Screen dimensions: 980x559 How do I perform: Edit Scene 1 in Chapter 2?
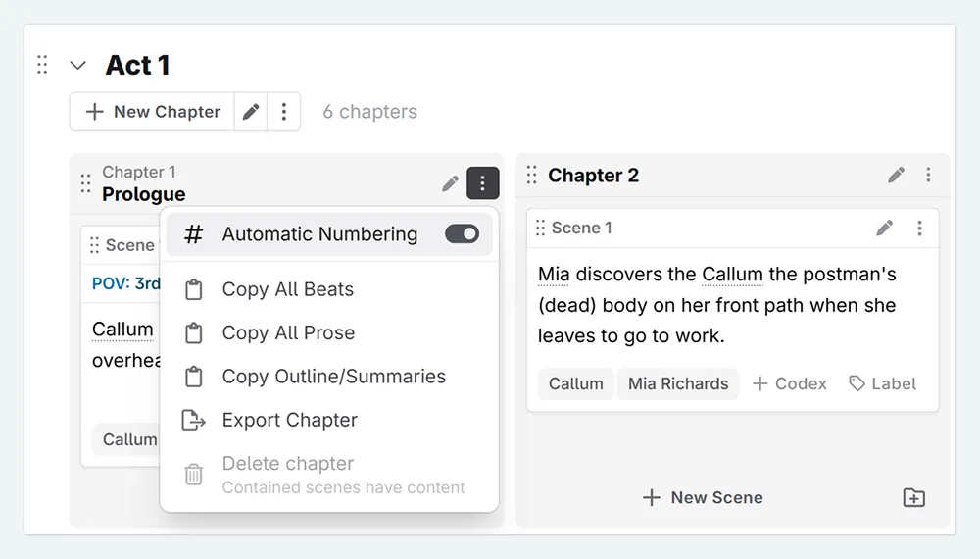tap(884, 229)
